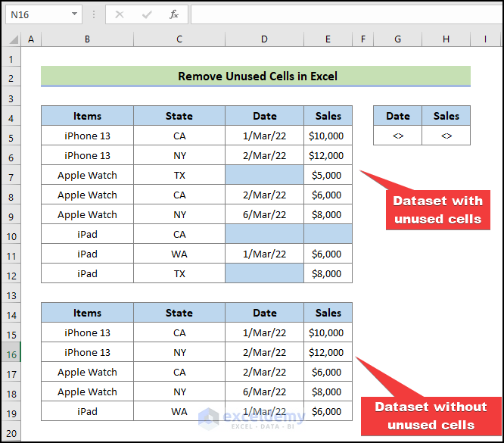Click $8,000 sales cell in row 12
The height and width of the screenshot is (443, 504).
coord(328,273)
